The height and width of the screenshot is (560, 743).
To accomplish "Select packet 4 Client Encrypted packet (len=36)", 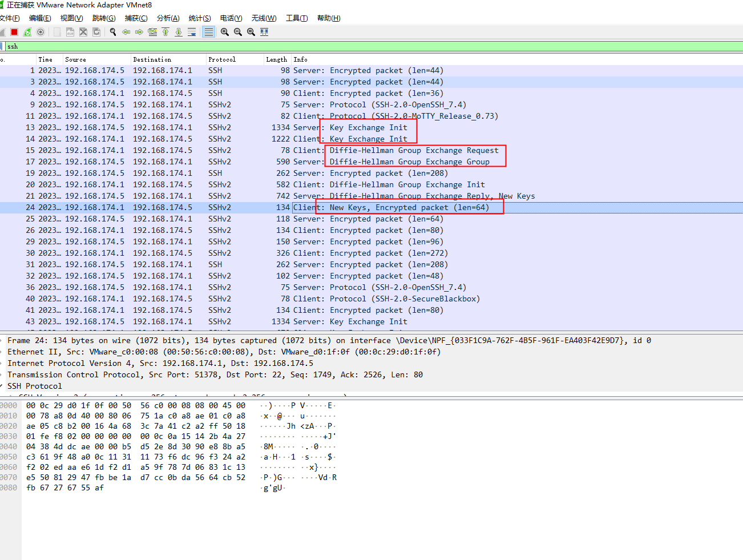I will (371, 93).
